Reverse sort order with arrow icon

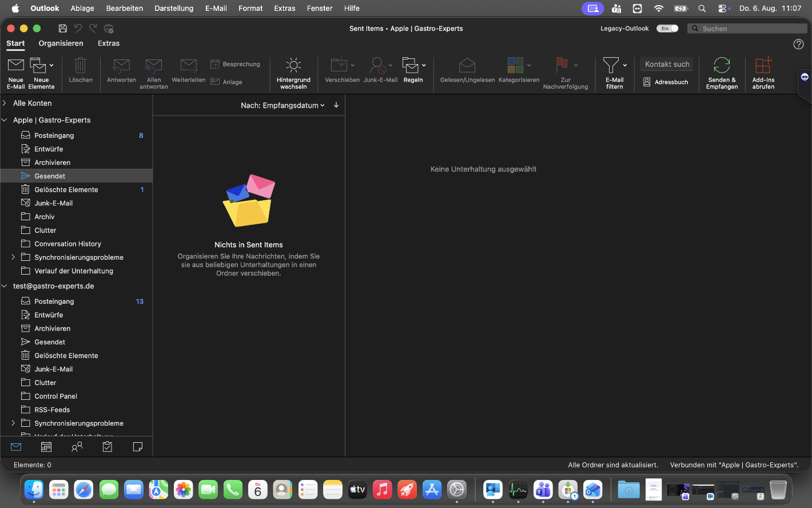[x=336, y=105]
